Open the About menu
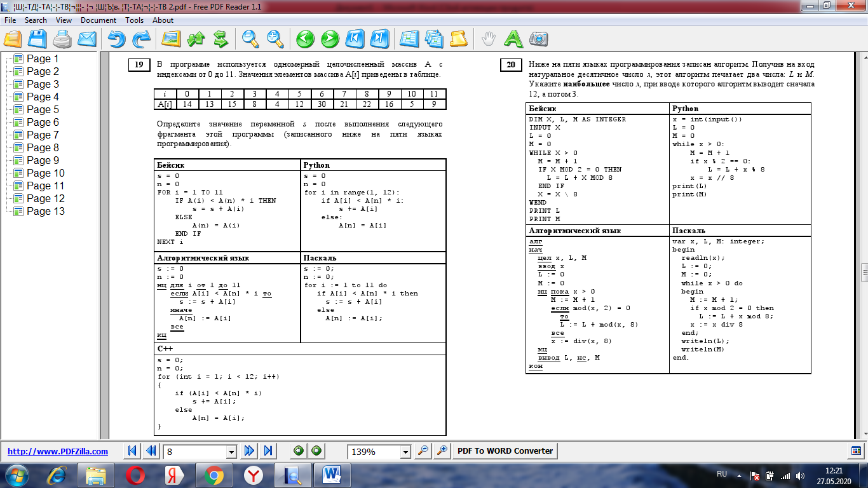This screenshot has height=488, width=868. (163, 20)
